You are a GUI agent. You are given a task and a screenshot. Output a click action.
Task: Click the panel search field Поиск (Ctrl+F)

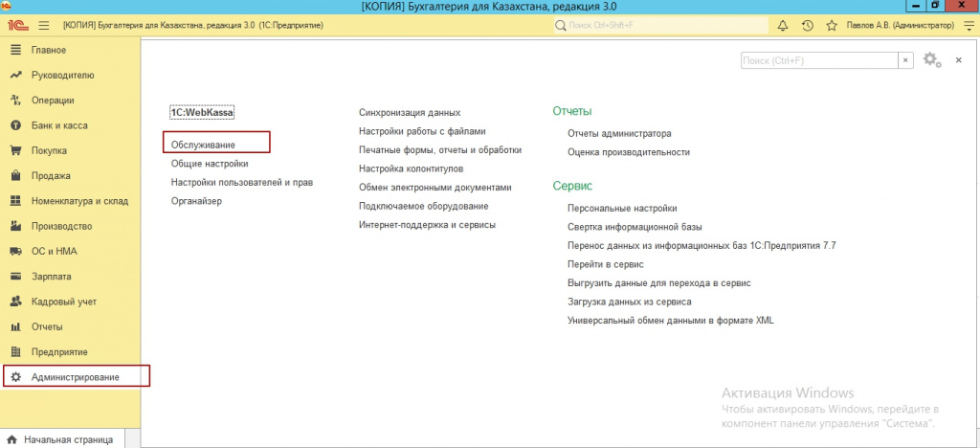[818, 60]
